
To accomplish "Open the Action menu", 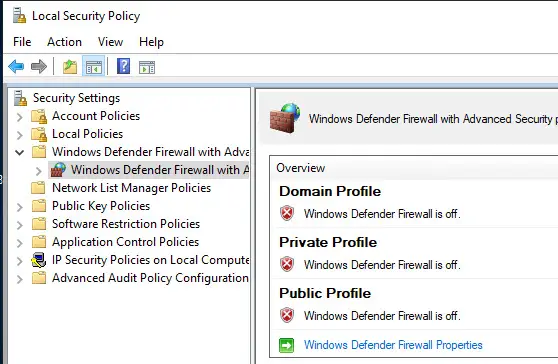I will coord(64,42).
